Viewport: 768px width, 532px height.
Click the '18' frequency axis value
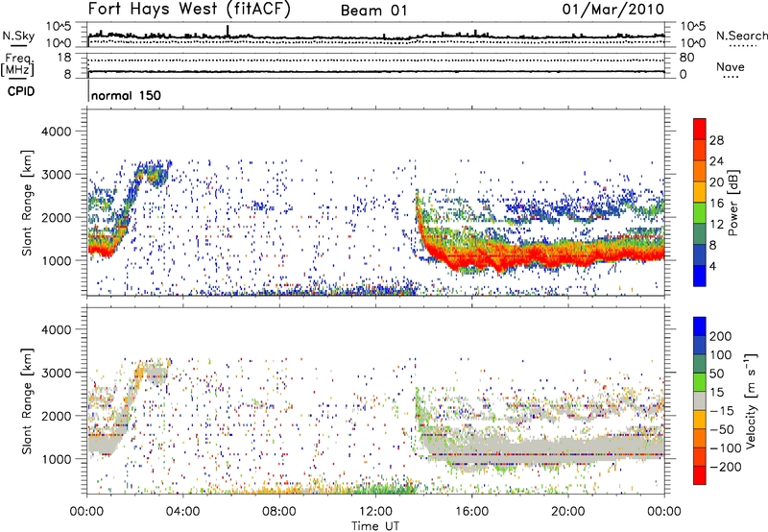64,58
